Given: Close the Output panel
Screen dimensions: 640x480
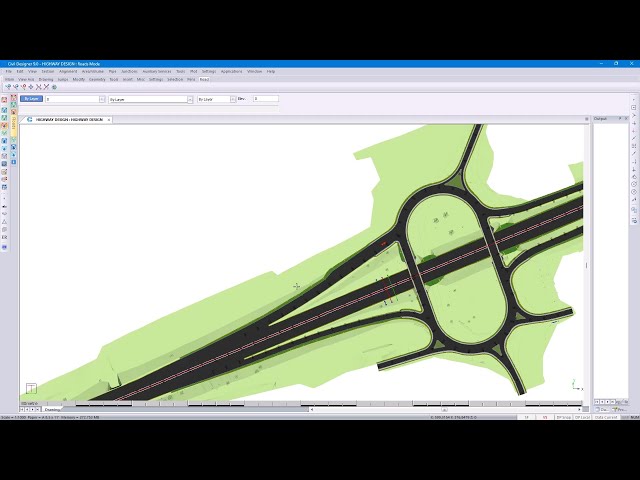Looking at the screenshot, I should (x=627, y=118).
